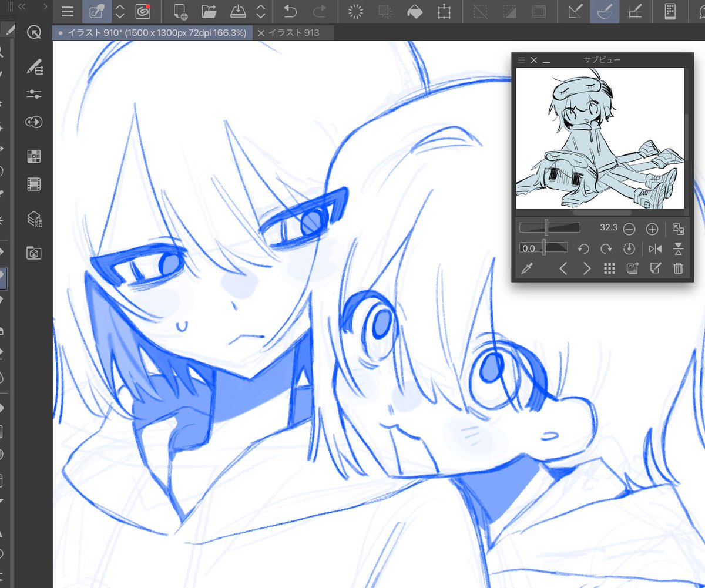
Task: Expand the collapsed panel with double chevron
Action: tap(22, 6)
